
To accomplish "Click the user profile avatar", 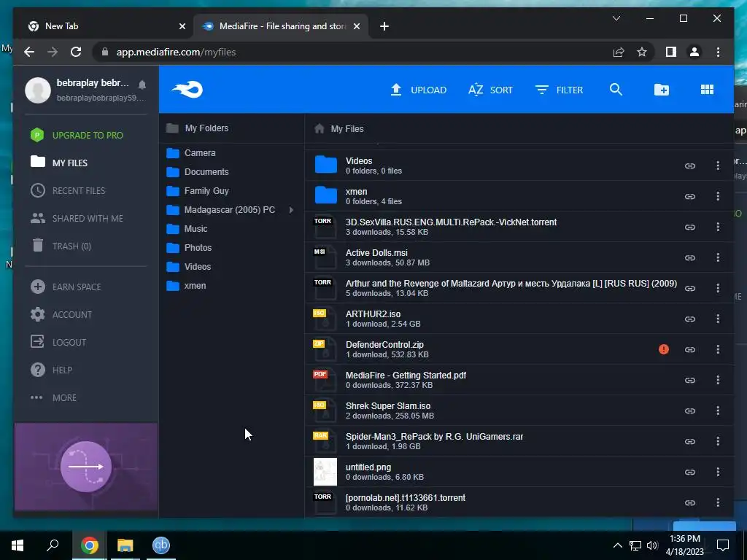I will tap(38, 90).
